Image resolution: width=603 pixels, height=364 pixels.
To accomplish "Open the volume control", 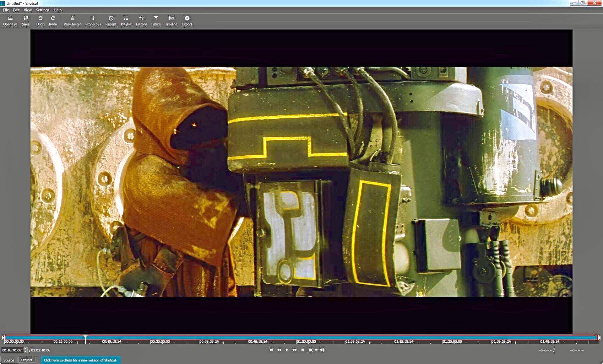I will (322, 350).
